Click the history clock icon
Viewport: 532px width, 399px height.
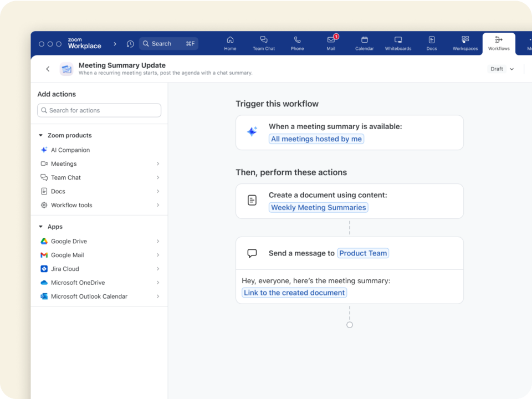pyautogui.click(x=130, y=44)
